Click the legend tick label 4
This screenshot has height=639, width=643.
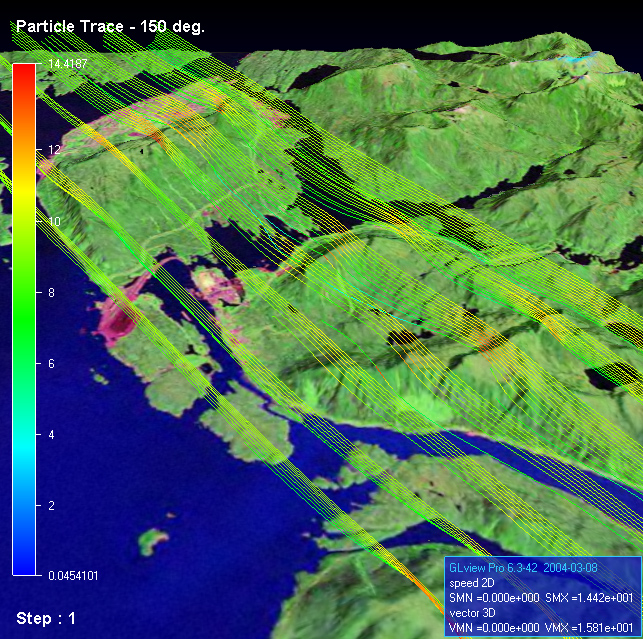(51, 435)
